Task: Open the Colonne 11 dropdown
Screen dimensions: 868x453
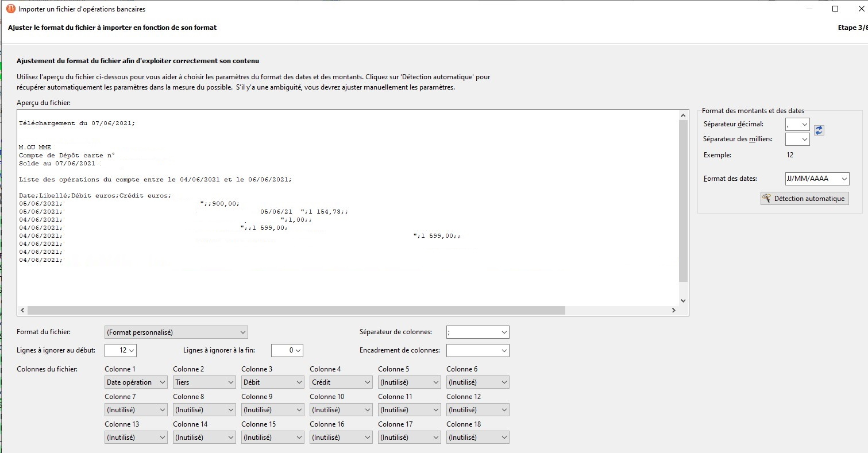Action: (409, 410)
